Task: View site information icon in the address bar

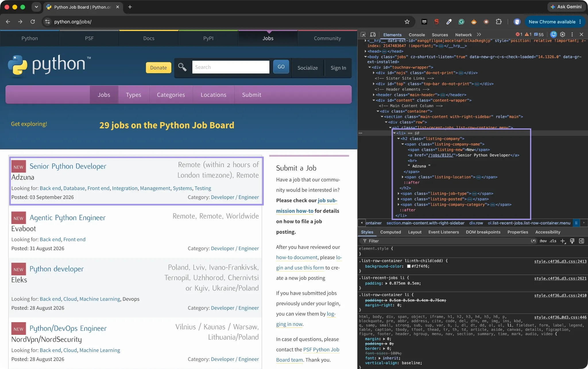Action: [48, 22]
